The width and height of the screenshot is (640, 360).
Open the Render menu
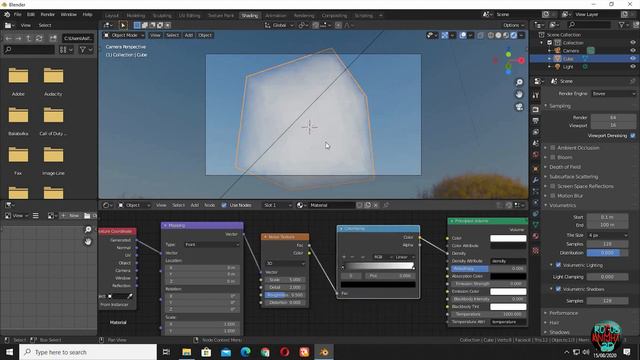tap(47, 14)
